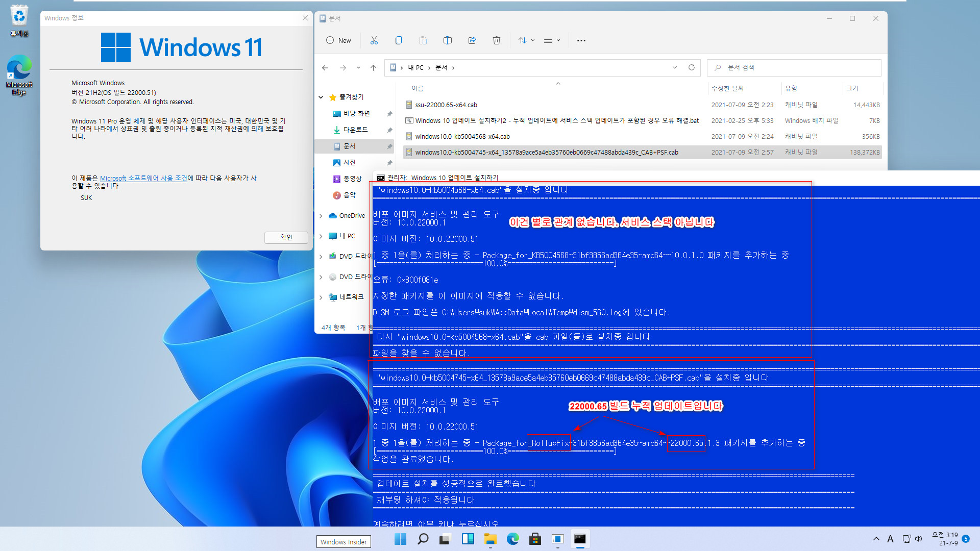
Task: Open 다운로드 in the navigation pane
Action: 355,130
